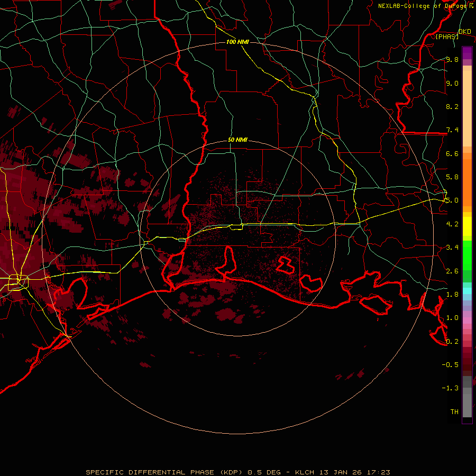Image resolution: width=476 pixels, height=476 pixels.
Task: Pick the peach band on the color bar
Action: (x=467, y=108)
